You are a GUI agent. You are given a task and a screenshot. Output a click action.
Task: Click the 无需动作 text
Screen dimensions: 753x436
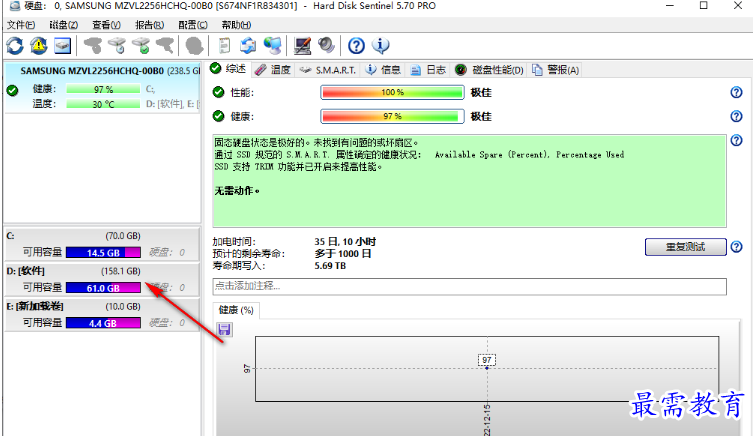point(237,191)
